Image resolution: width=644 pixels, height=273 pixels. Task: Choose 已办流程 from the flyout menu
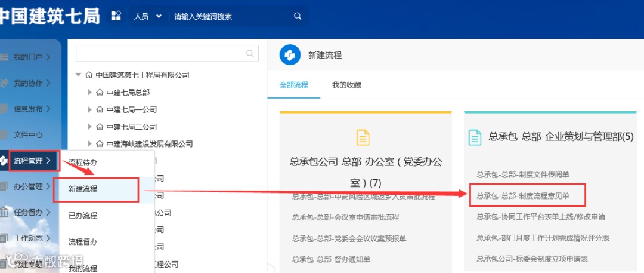[x=83, y=215]
